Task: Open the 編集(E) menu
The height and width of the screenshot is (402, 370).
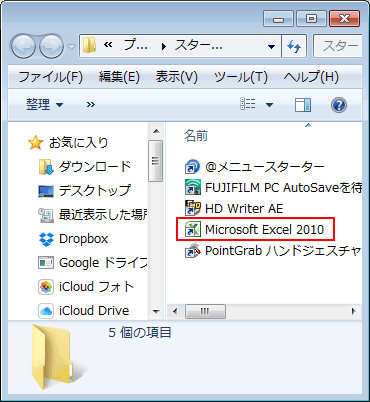Action: pos(119,77)
